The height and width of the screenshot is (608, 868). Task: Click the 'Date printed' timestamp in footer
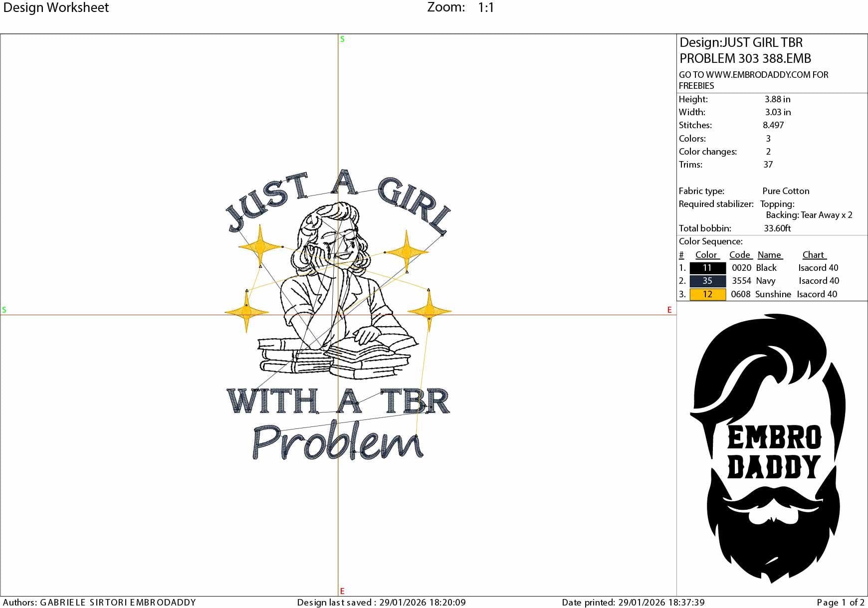[x=633, y=603]
